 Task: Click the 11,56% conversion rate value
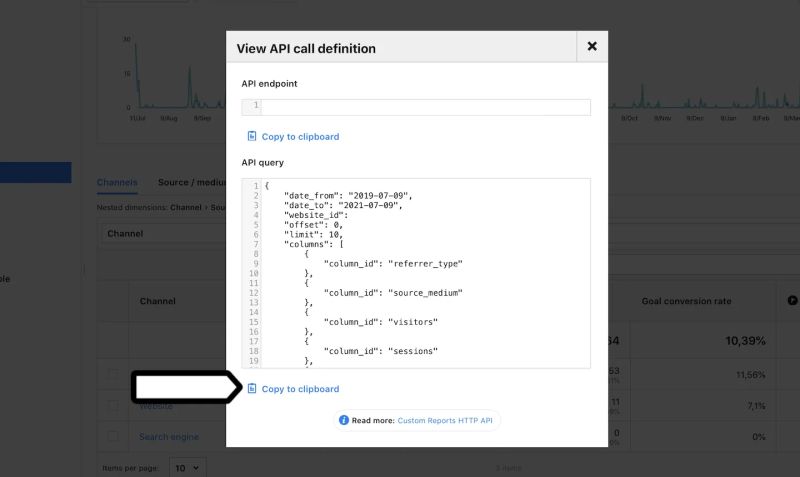click(x=751, y=375)
